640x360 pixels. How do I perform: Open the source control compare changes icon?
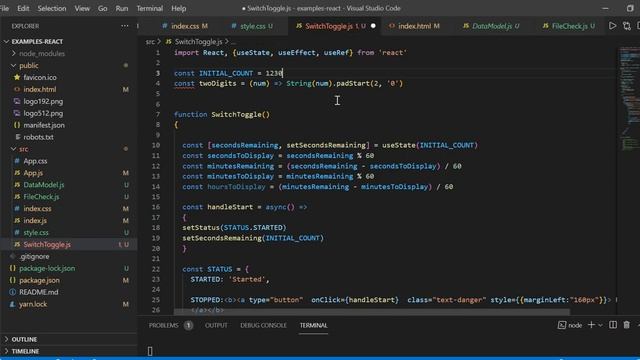pos(627,26)
